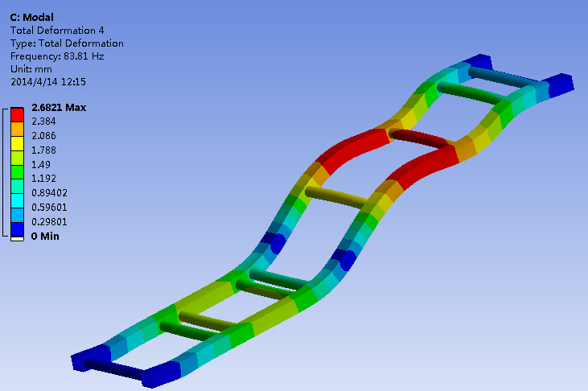Click the 'Unit: mm' line
Screen dimensions: 588x391
pyautogui.click(x=31, y=69)
